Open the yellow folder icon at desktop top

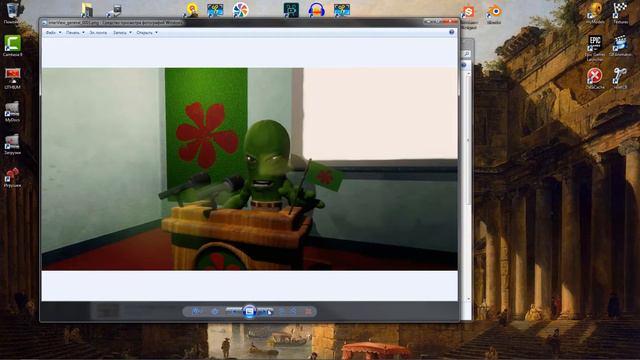(x=87, y=10)
